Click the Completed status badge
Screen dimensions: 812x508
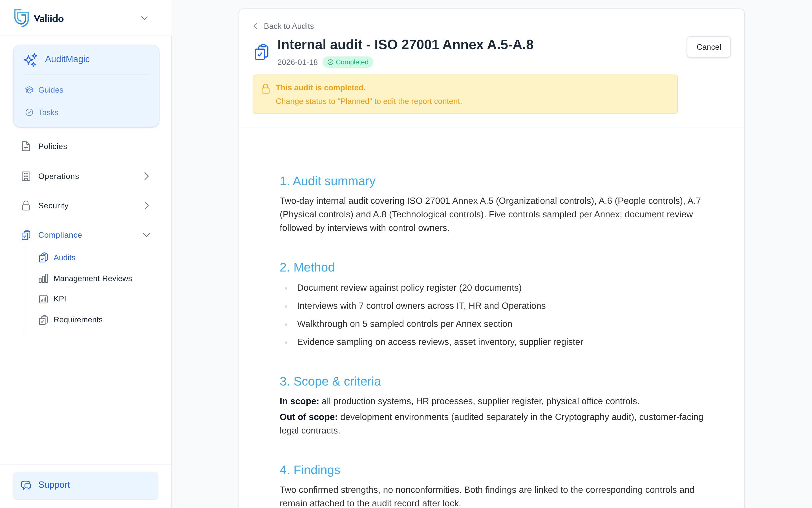(348, 62)
